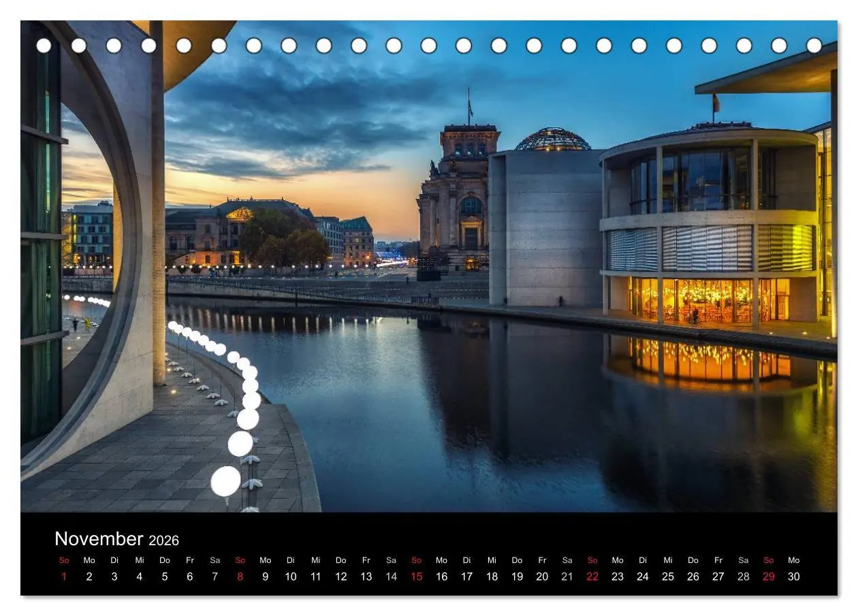Select day 26 in the calendar strip
858x616 pixels.
(693, 577)
